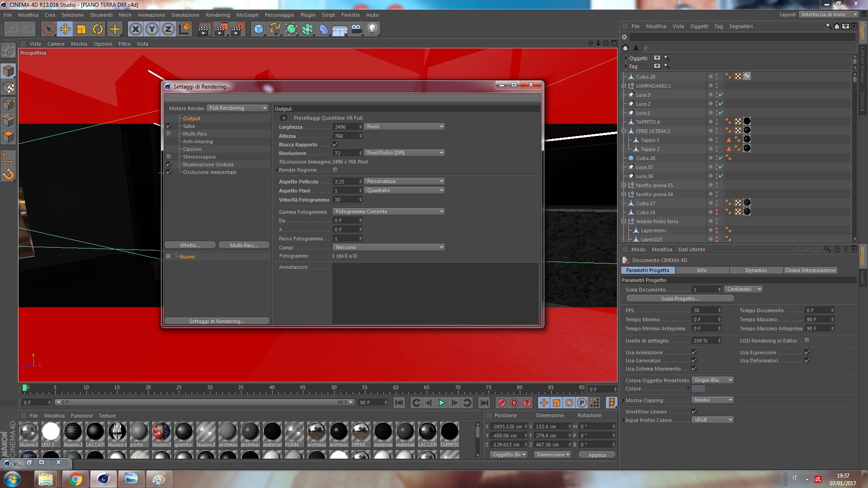Click the Scala Progetto... button
The image size is (868, 488).
(680, 299)
